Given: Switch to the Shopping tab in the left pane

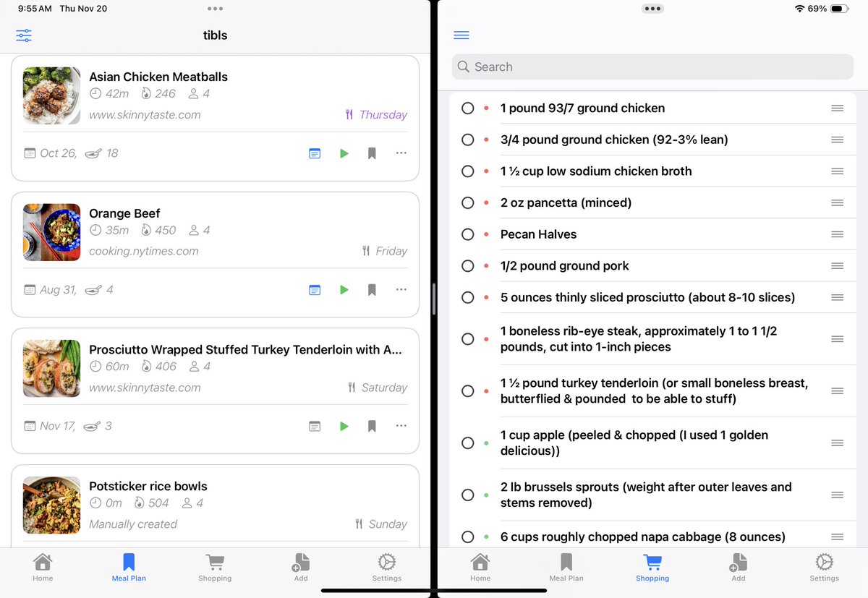Looking at the screenshot, I should [215, 568].
